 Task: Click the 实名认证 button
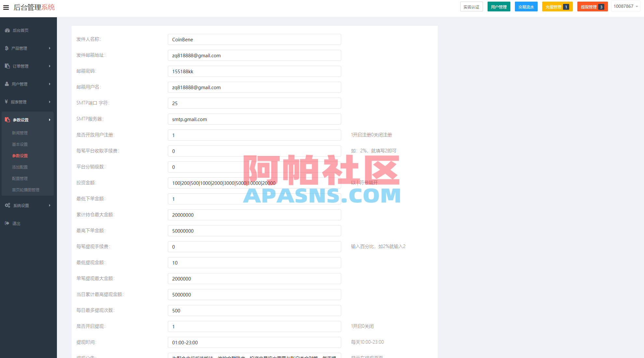(472, 7)
